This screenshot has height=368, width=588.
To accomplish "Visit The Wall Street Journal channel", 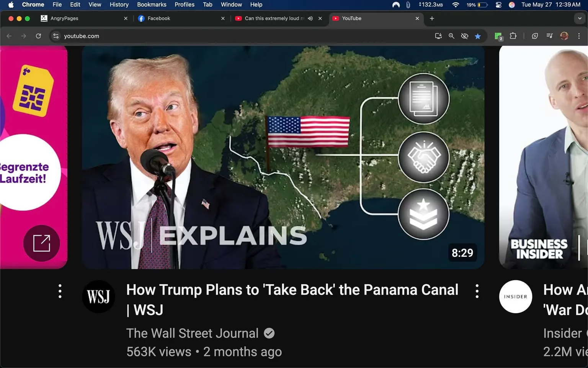I will click(193, 333).
